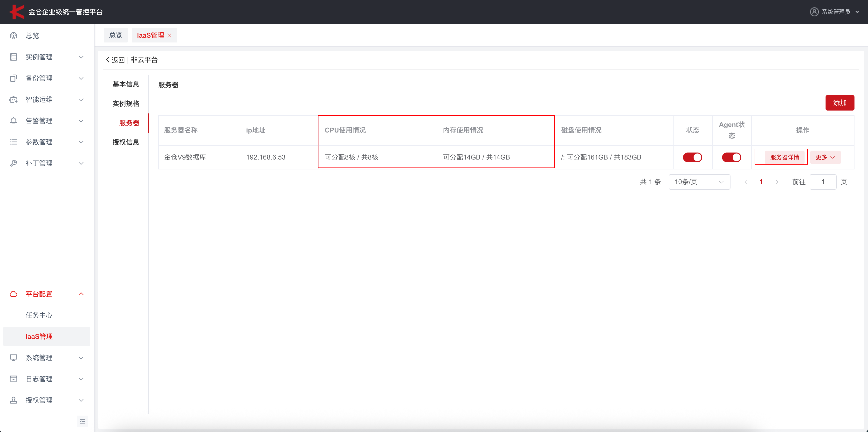Collapse the sidebar using bottom fold icon
This screenshot has width=868, height=432.
[x=82, y=421]
